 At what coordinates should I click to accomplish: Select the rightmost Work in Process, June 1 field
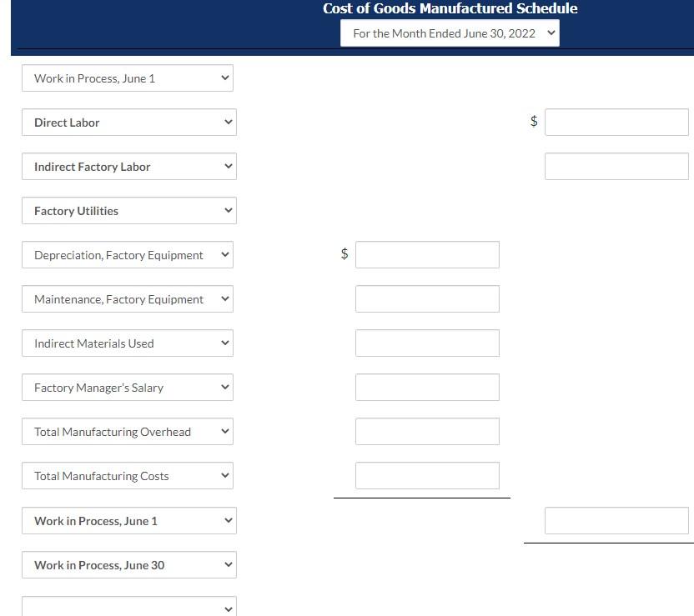616,520
